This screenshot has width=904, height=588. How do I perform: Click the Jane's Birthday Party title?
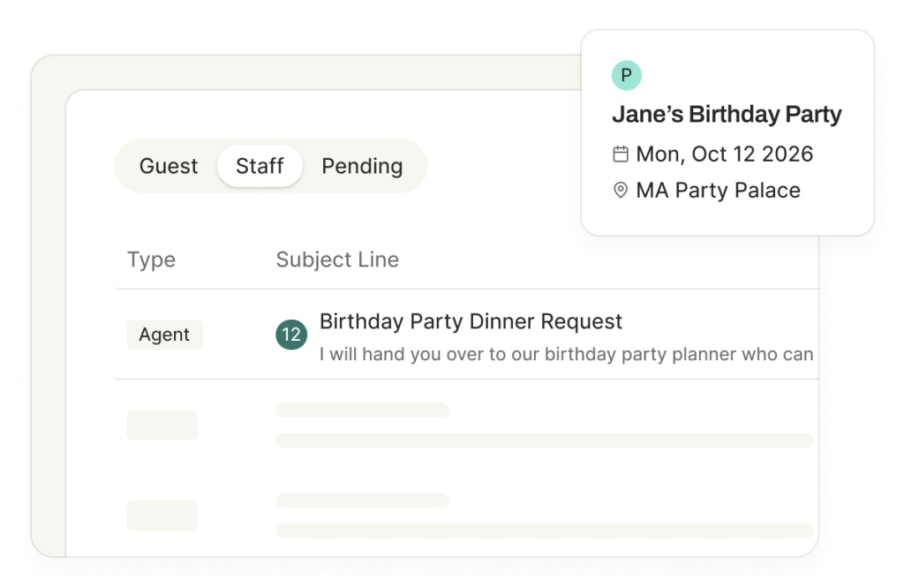click(x=727, y=114)
